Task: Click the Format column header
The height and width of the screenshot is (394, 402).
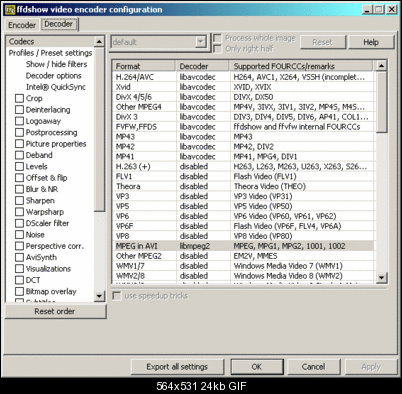Action: 144,66
